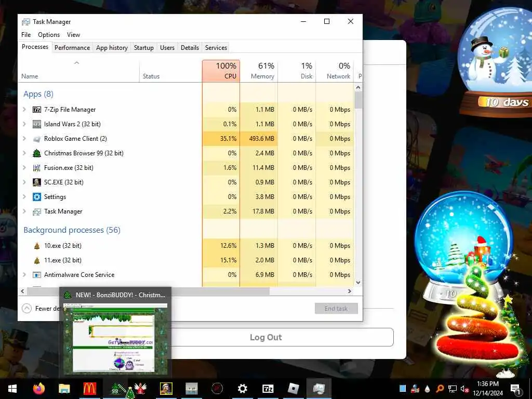This screenshot has height=399, width=532.
Task: Switch to Roblox from the taskbar
Action: [x=293, y=389]
